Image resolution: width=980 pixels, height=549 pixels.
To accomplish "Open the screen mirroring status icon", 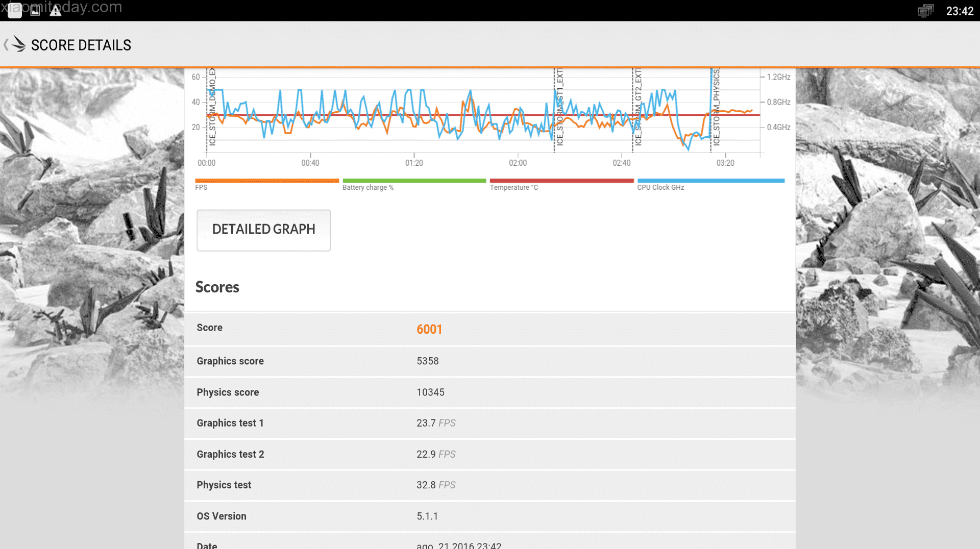I will [x=925, y=10].
